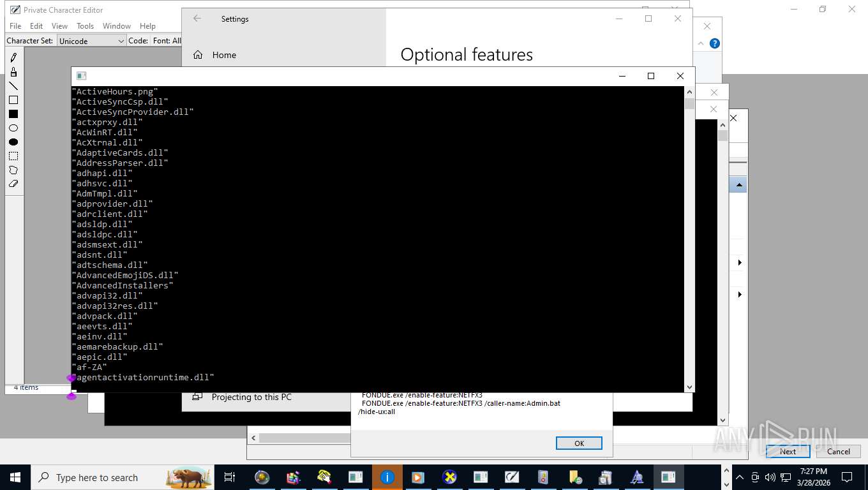Collapse the chevron beside the help icon
This screenshot has width=868, height=490.
click(x=701, y=43)
